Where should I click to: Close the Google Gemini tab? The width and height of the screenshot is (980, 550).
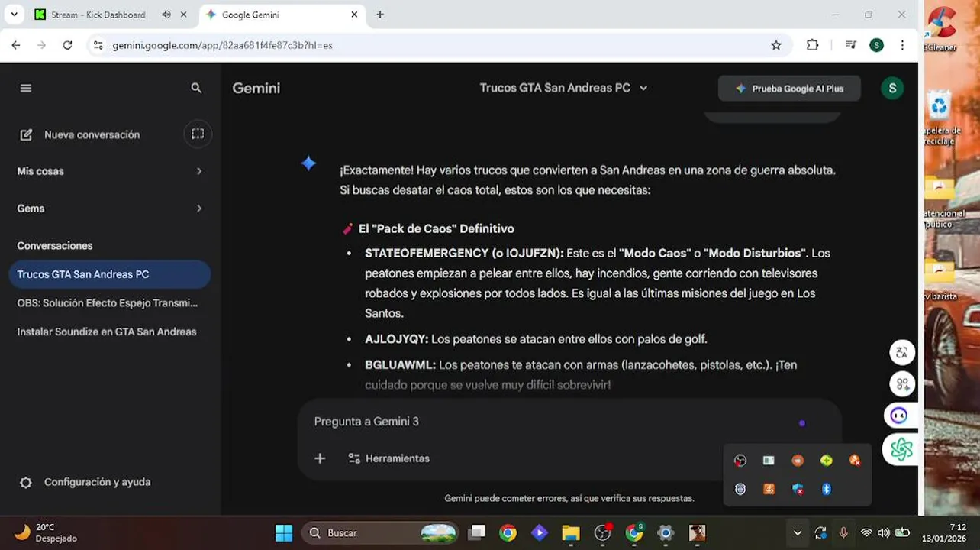click(354, 15)
